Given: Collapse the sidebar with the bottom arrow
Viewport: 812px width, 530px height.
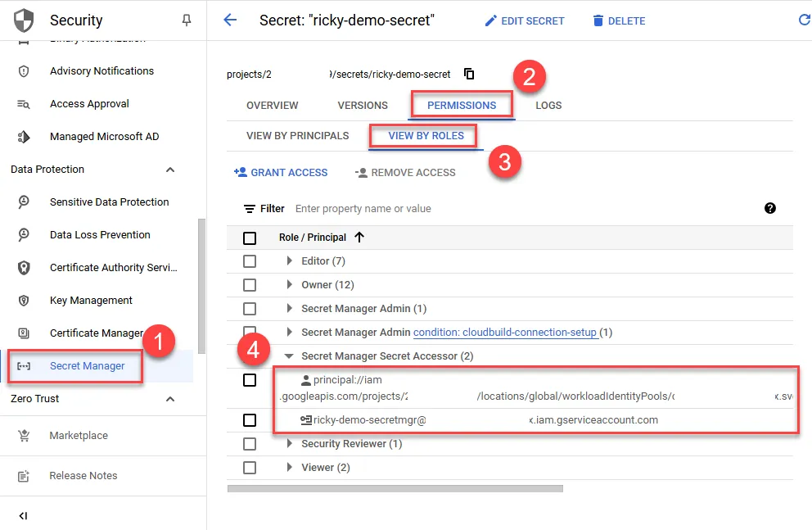Looking at the screenshot, I should 23,515.
